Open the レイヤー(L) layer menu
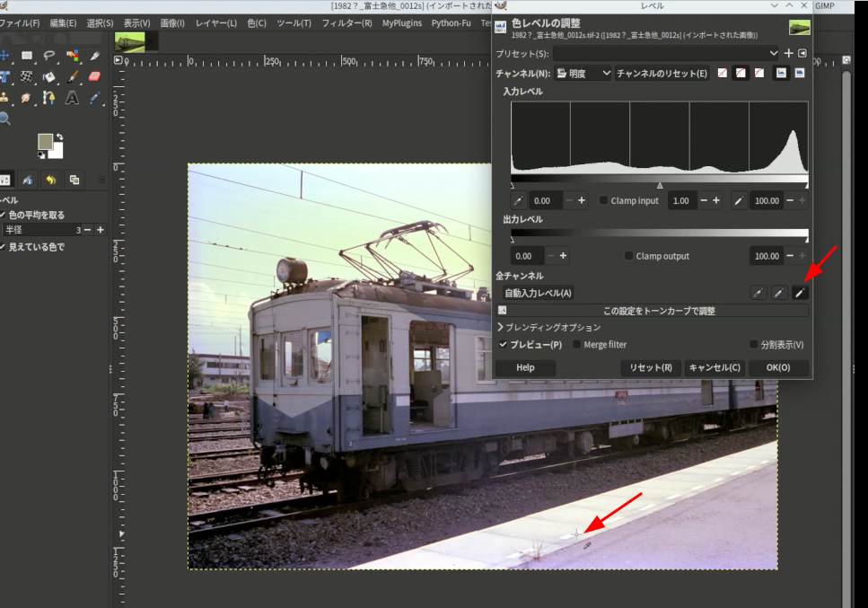The width and height of the screenshot is (868, 608). pyautogui.click(x=216, y=23)
